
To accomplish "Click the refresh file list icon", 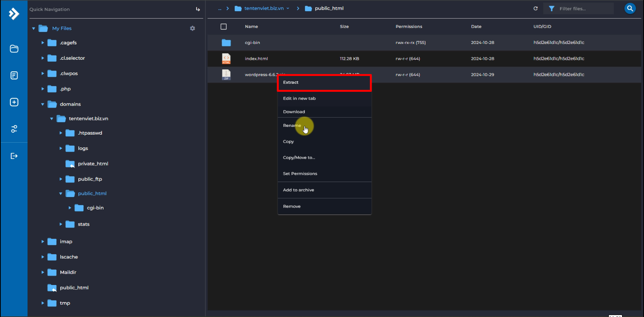I will [x=536, y=8].
